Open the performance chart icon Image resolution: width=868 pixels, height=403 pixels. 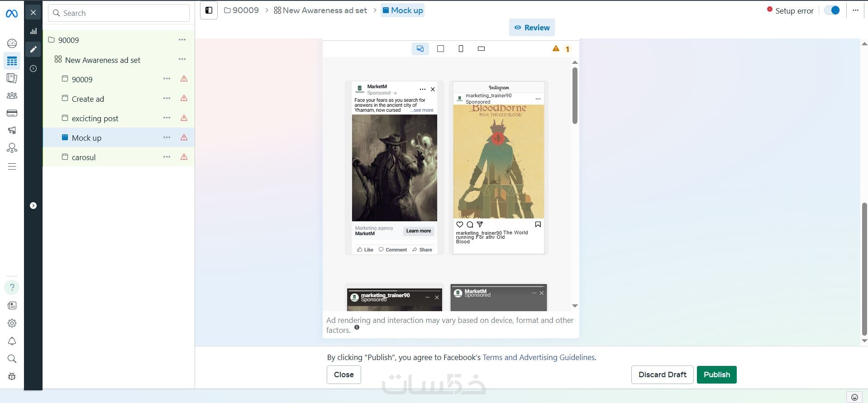click(33, 31)
